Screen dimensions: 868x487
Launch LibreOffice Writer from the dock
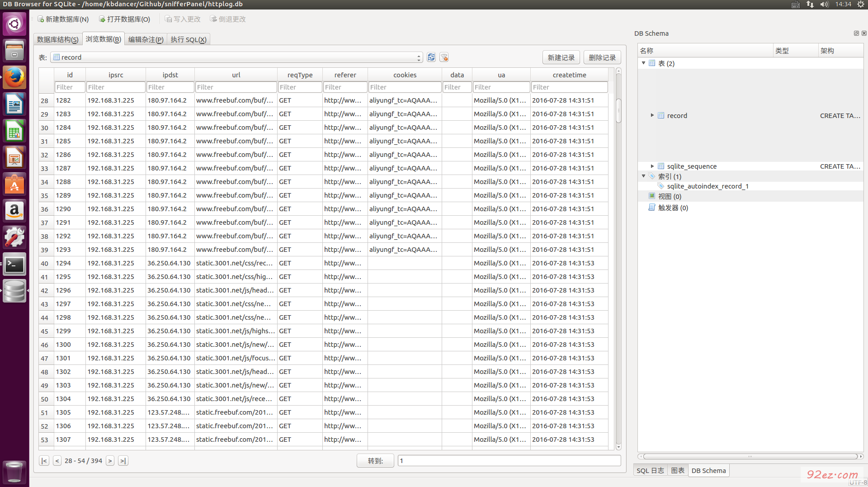click(x=14, y=104)
